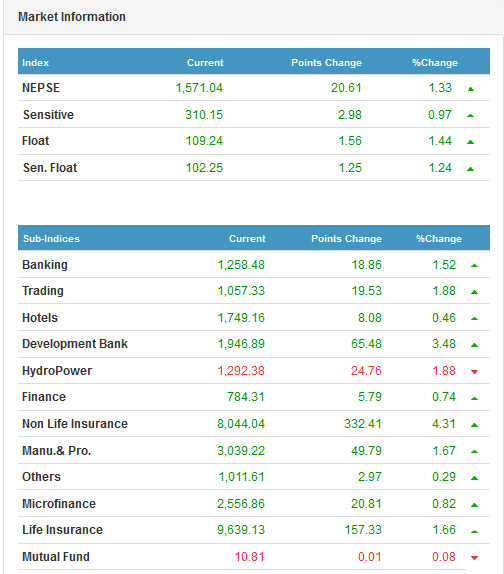504x574 pixels.
Task: Click the up arrow in Microfinance row
Action: click(x=474, y=505)
